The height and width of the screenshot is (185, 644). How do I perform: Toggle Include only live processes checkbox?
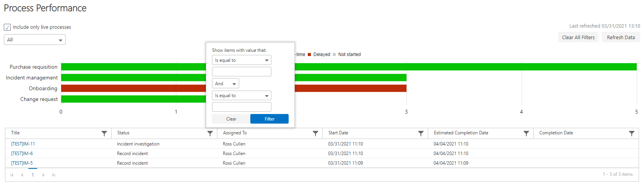tap(7, 27)
